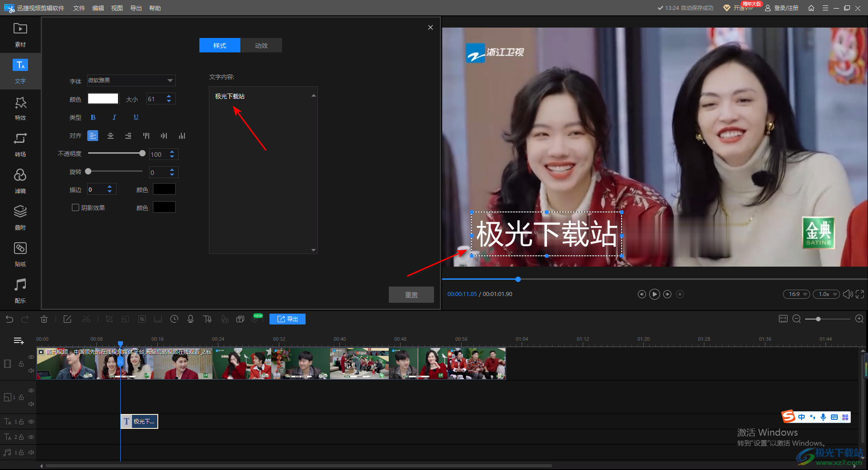Click 开通VIP button

point(739,8)
